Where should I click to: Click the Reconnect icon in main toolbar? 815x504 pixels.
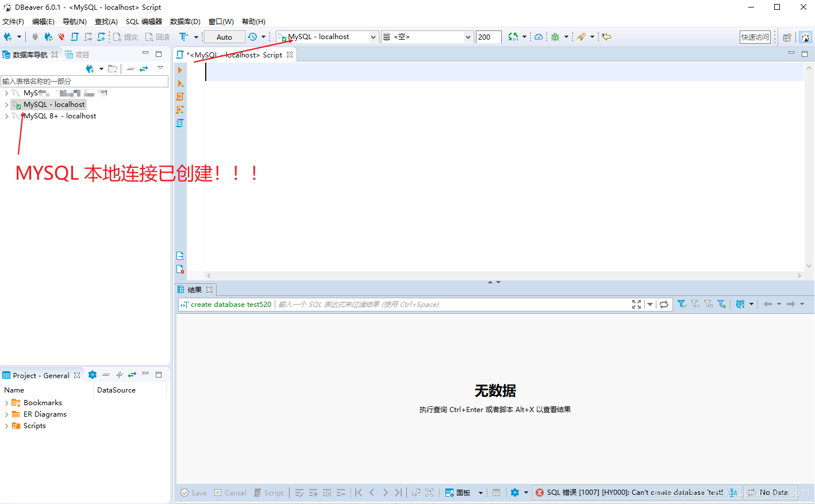pyautogui.click(x=48, y=37)
